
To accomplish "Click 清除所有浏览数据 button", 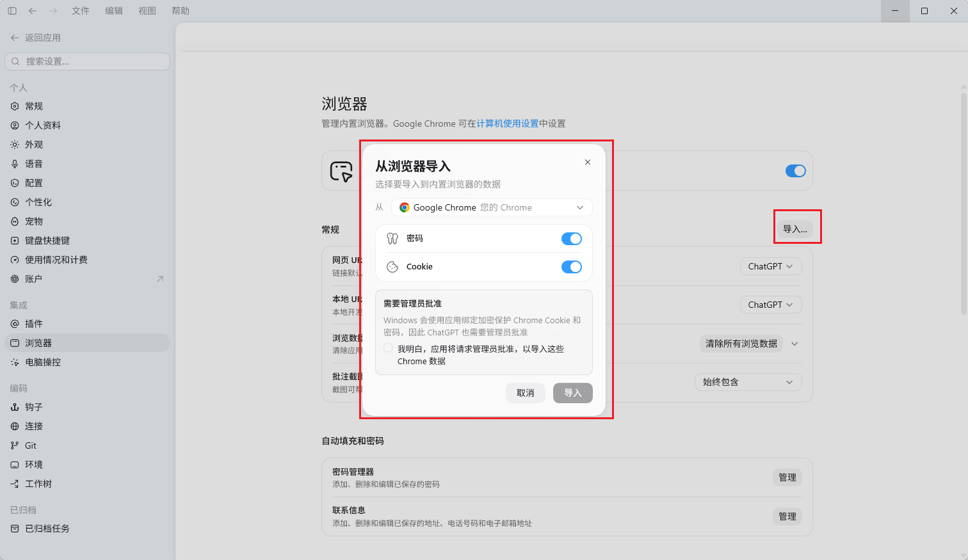I will pyautogui.click(x=741, y=344).
